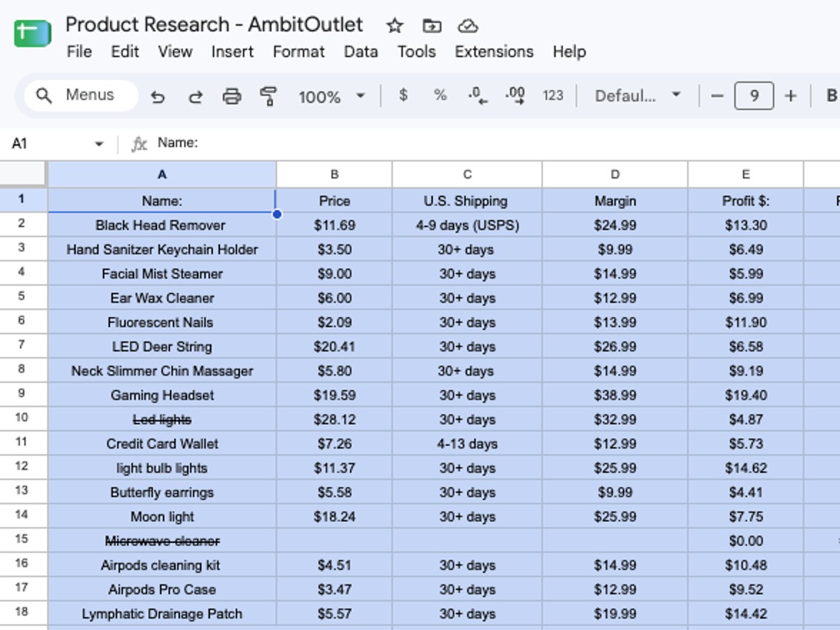Click the Moon light cell

coord(161,516)
